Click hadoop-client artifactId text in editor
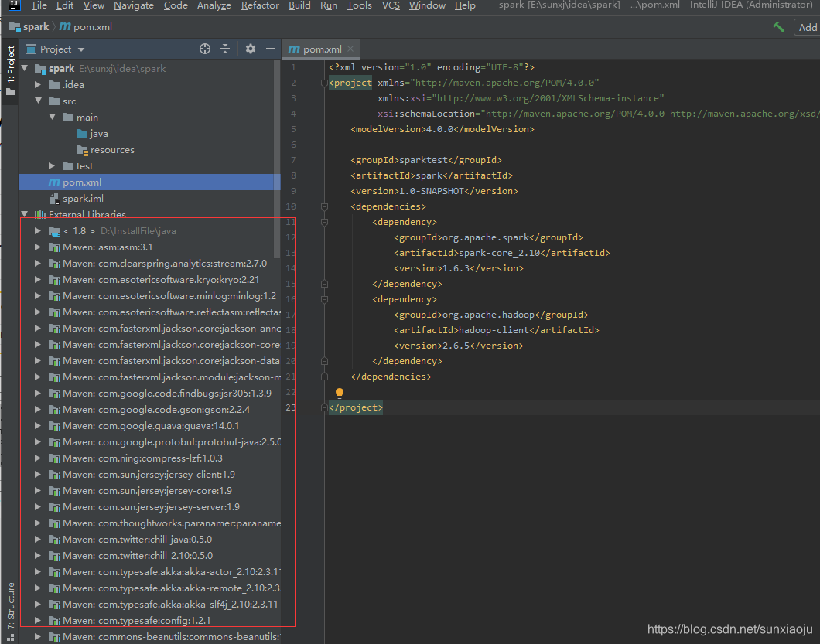 [x=494, y=330]
